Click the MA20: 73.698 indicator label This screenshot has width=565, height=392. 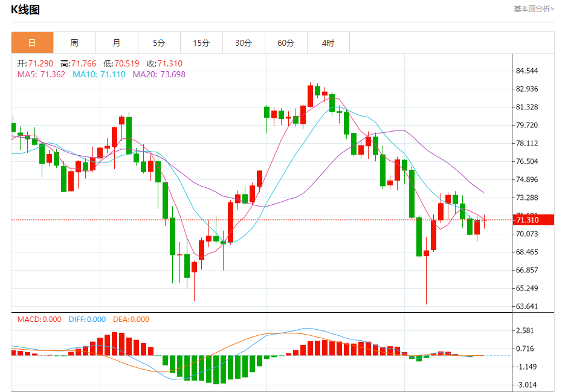pos(159,74)
